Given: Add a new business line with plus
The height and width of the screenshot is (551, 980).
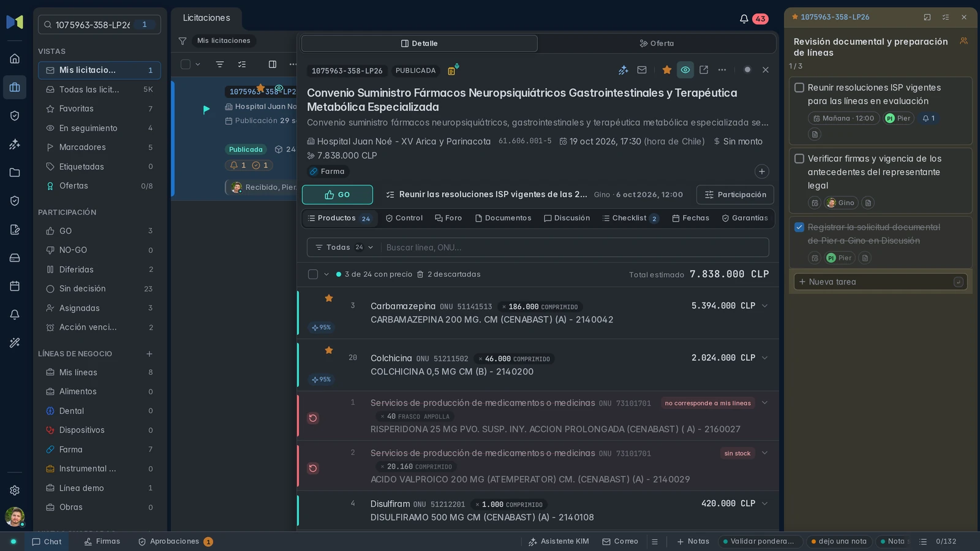Looking at the screenshot, I should 149,354.
